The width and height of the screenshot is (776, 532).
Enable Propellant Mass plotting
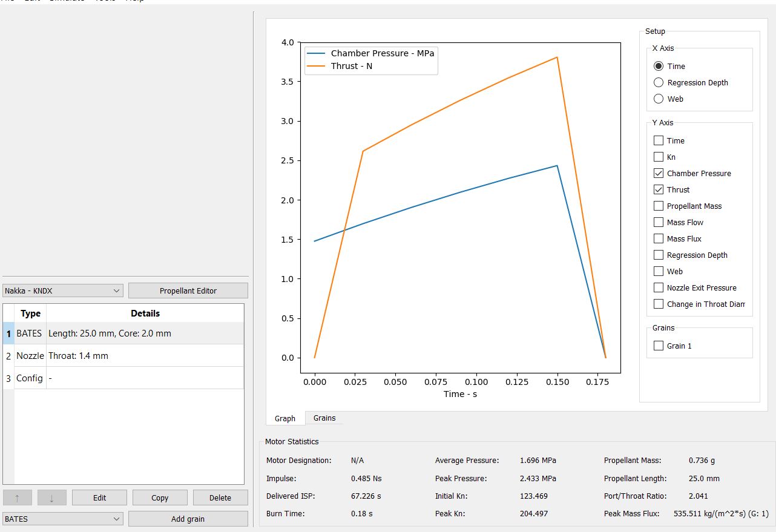click(x=659, y=206)
